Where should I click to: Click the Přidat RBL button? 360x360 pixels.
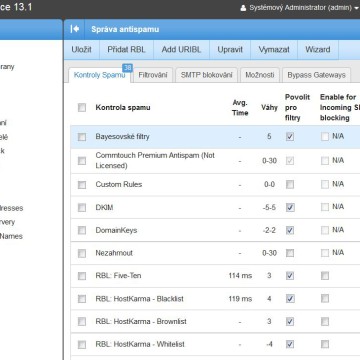(x=126, y=50)
